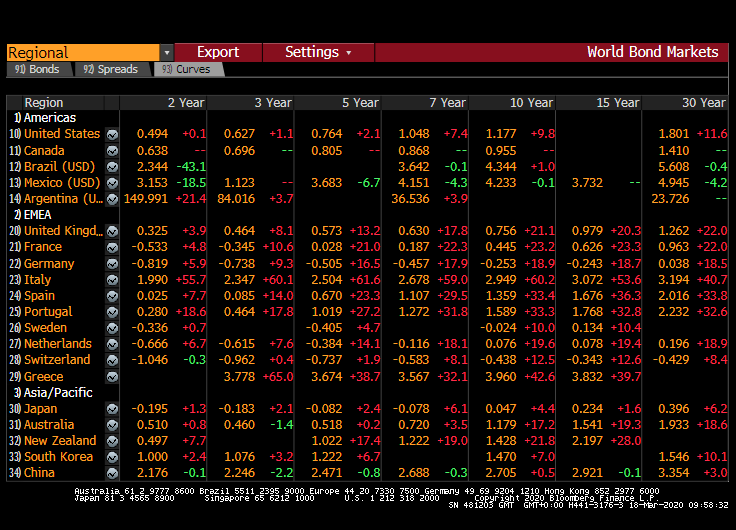Click the chart icon next to Greece

(112, 377)
